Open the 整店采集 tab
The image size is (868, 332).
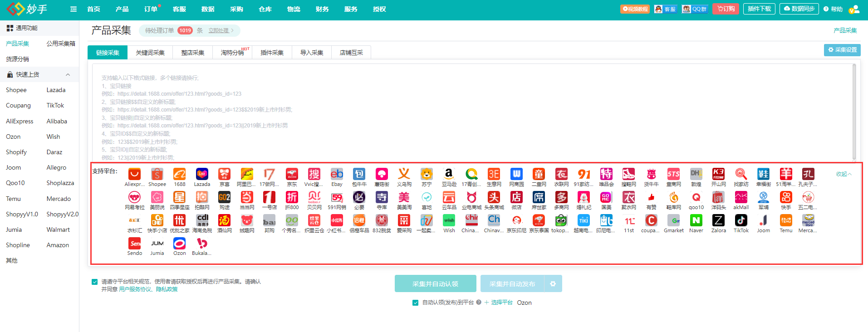coord(192,53)
